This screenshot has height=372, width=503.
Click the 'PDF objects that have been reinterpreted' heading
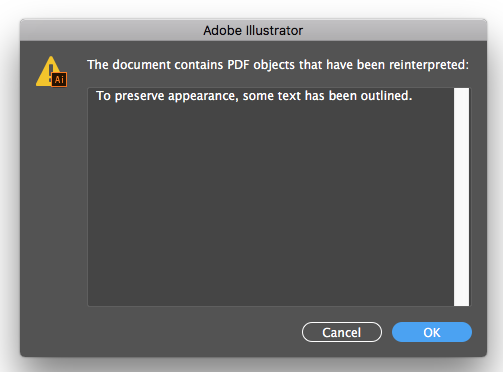click(x=278, y=65)
